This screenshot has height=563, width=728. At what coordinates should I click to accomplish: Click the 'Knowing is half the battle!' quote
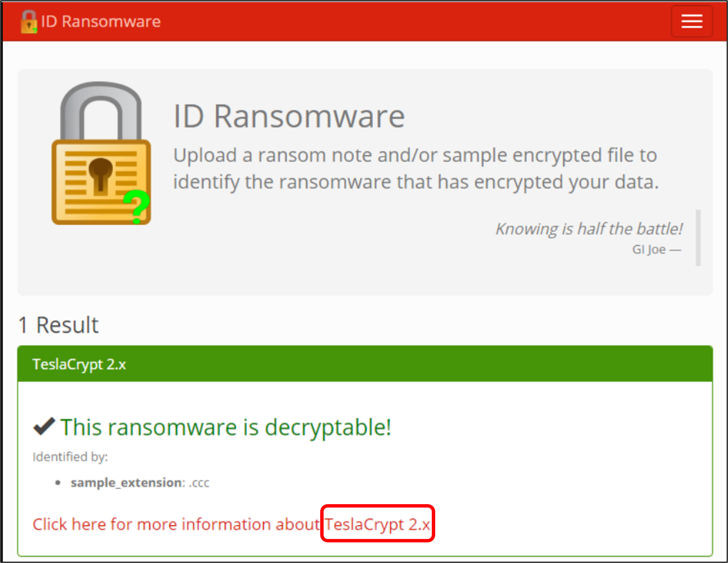click(589, 229)
